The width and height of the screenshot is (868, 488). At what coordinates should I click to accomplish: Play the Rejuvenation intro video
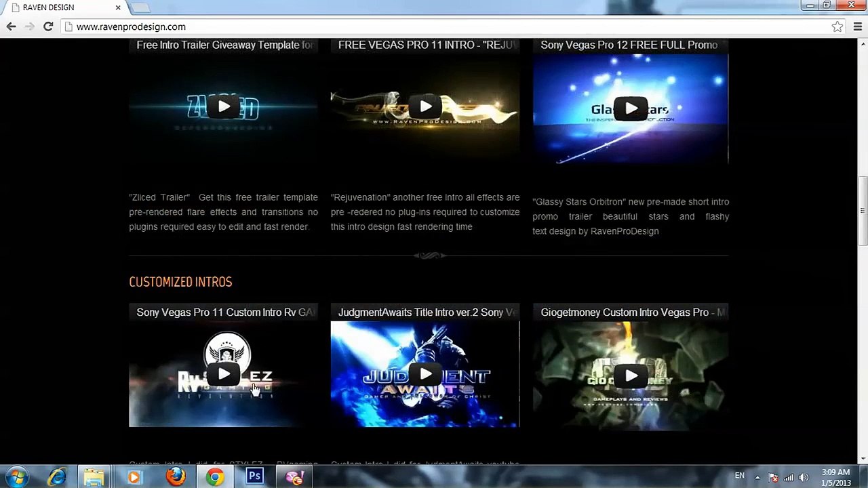(425, 106)
